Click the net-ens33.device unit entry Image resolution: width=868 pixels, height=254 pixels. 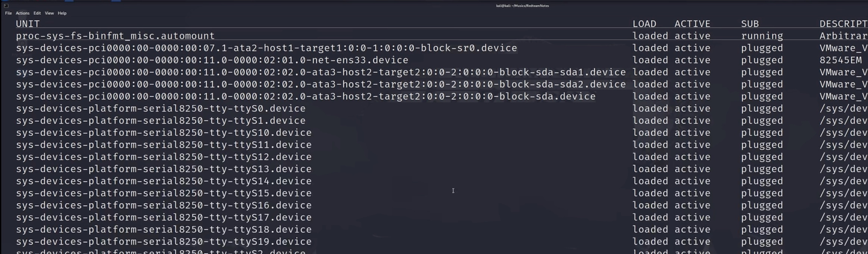(x=212, y=60)
